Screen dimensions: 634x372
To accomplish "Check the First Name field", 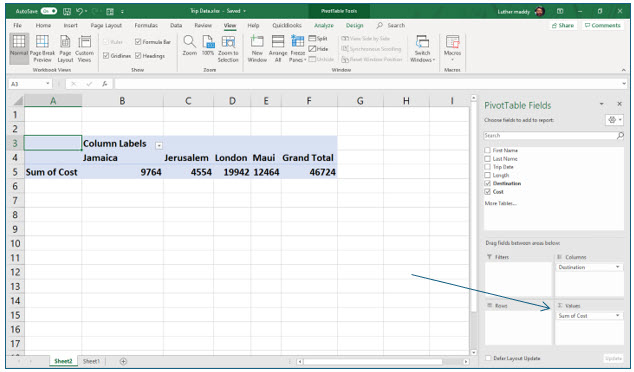I will point(487,150).
